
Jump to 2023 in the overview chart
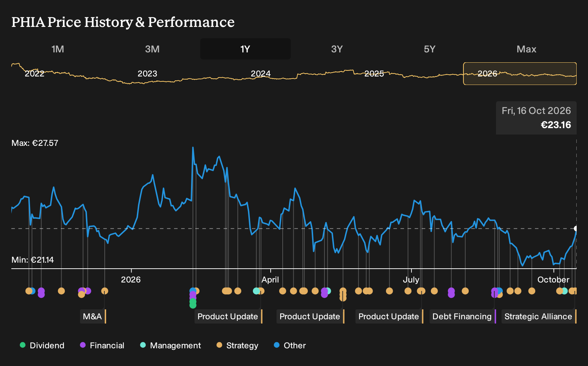pyautogui.click(x=147, y=74)
